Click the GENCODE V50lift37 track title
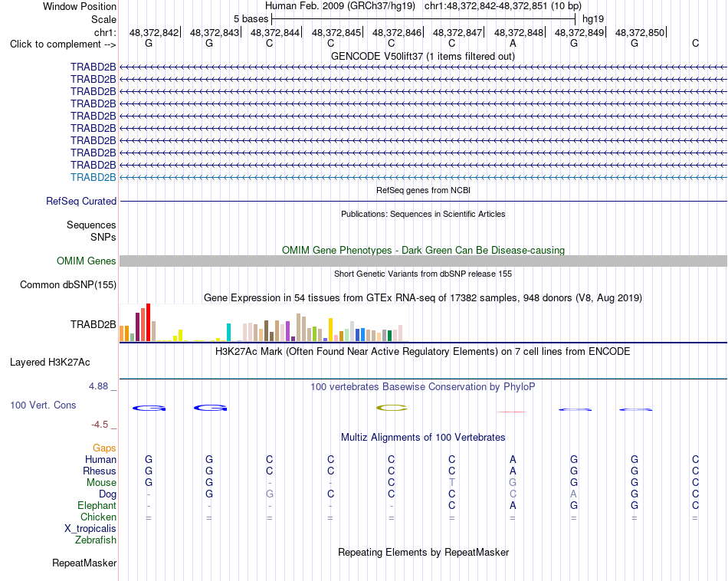The width and height of the screenshot is (728, 581). tap(423, 56)
